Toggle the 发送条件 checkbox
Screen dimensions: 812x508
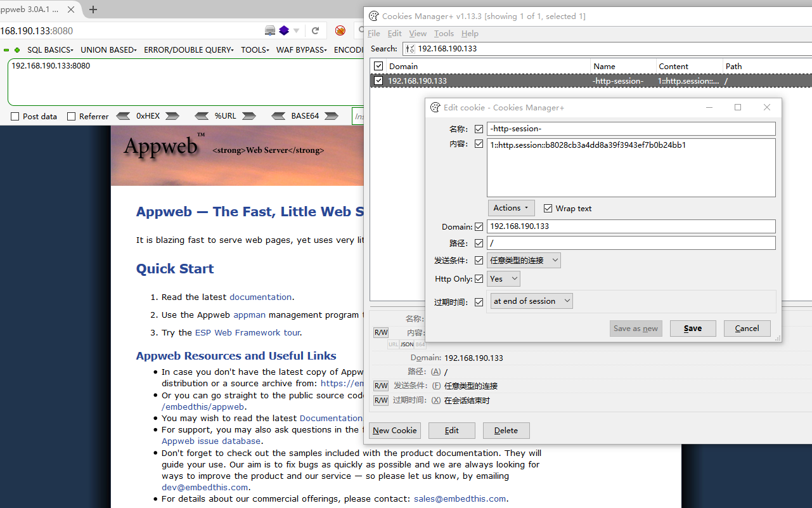tap(479, 261)
